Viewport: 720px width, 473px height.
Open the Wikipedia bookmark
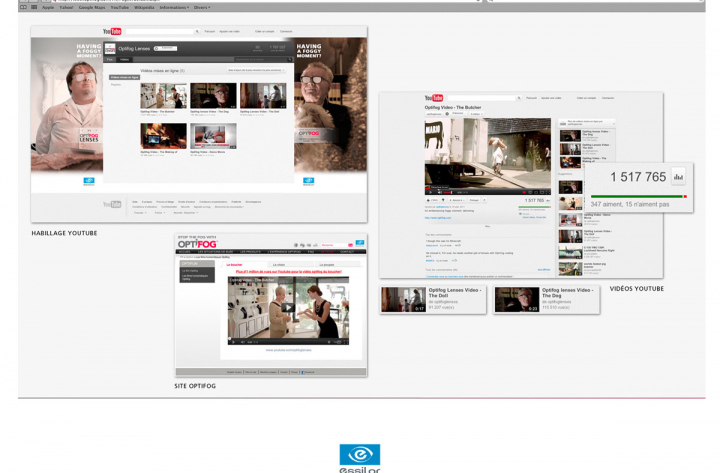pos(144,7)
